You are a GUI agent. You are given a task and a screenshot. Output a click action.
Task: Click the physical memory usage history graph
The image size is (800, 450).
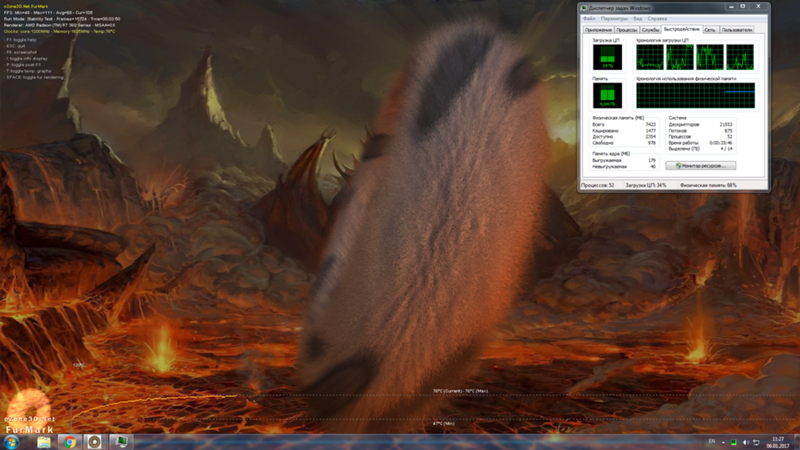coord(695,95)
